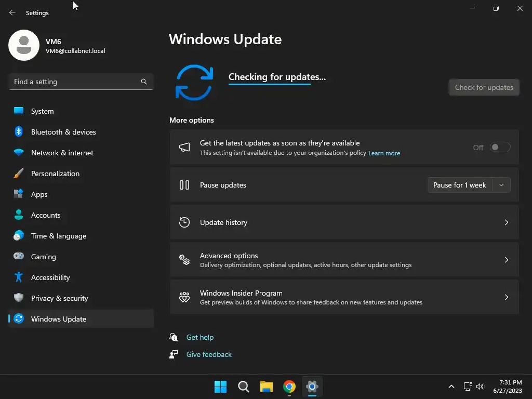The image size is (532, 399).
Task: Toggle Get the latest updates switch
Action: pos(500,147)
